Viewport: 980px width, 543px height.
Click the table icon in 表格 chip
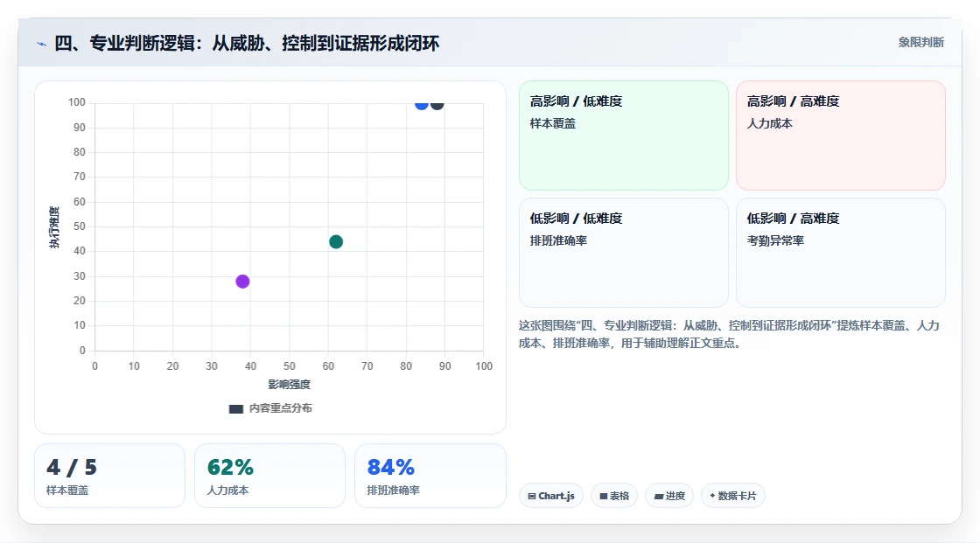[x=604, y=496]
